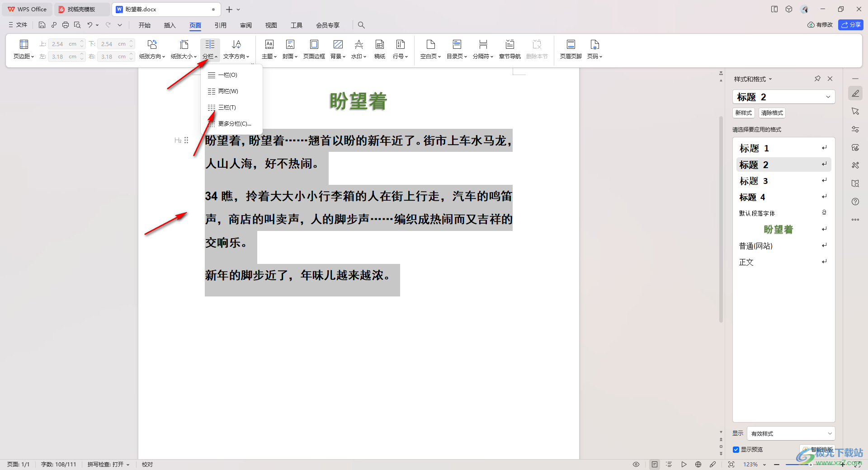
Task: Switch to the Insert ribbon tab
Action: (170, 25)
